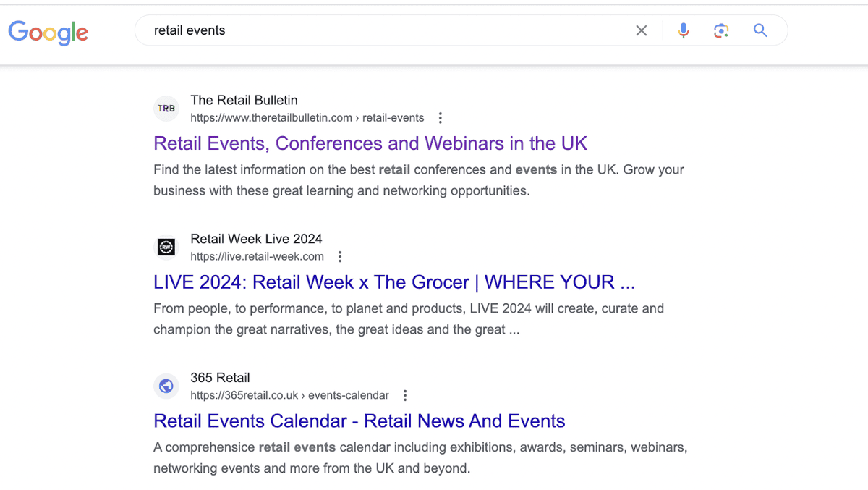Click the snippet starting 'Find the latest information'
Viewport: 868px width, 490px height.
point(419,180)
